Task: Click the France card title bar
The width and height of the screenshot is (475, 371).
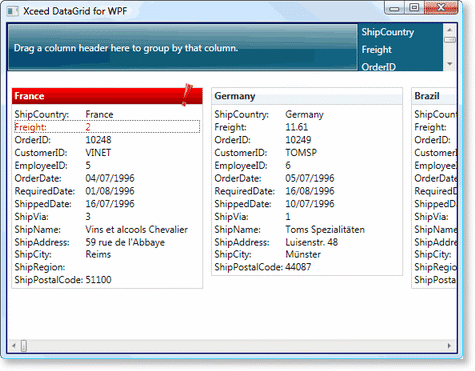Action: pyautogui.click(x=107, y=96)
